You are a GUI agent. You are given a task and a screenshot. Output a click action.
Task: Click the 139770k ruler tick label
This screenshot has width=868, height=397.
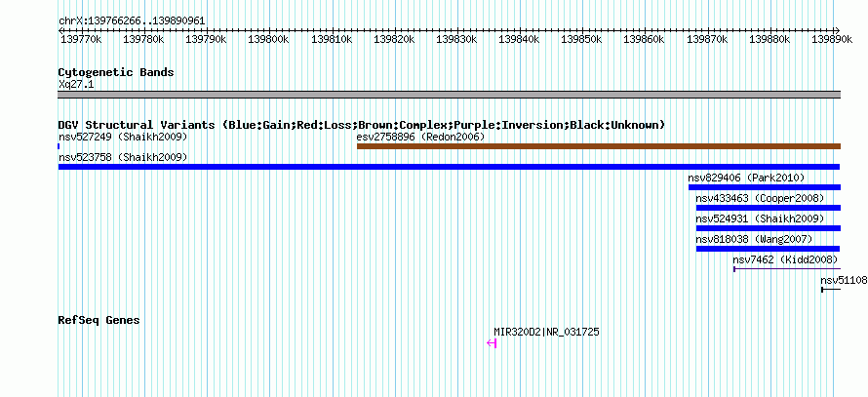(x=81, y=40)
